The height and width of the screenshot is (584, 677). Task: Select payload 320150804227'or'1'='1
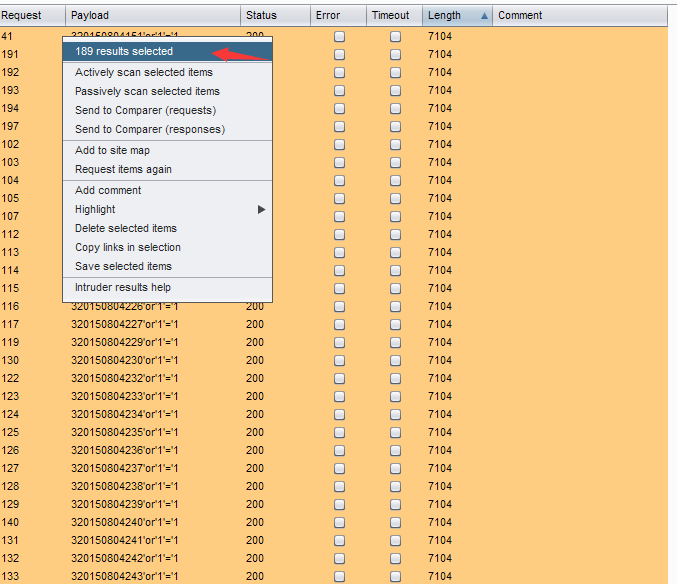click(x=125, y=324)
